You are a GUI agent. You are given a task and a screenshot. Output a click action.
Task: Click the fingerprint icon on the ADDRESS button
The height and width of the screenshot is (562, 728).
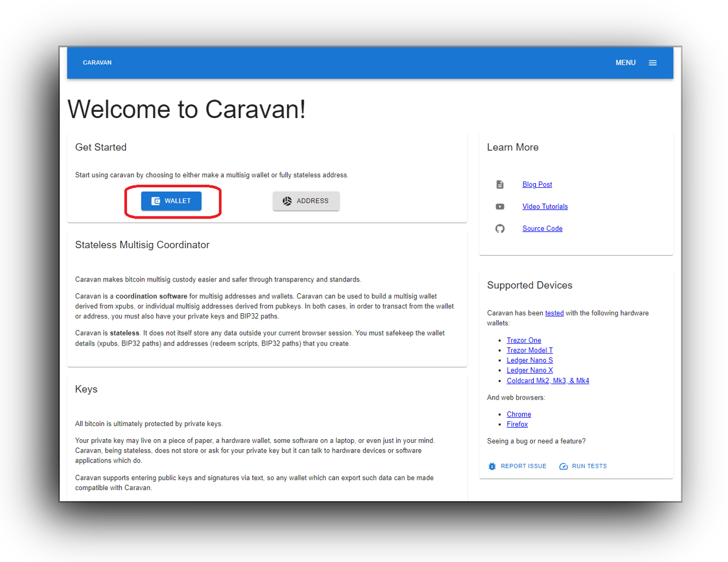(287, 201)
